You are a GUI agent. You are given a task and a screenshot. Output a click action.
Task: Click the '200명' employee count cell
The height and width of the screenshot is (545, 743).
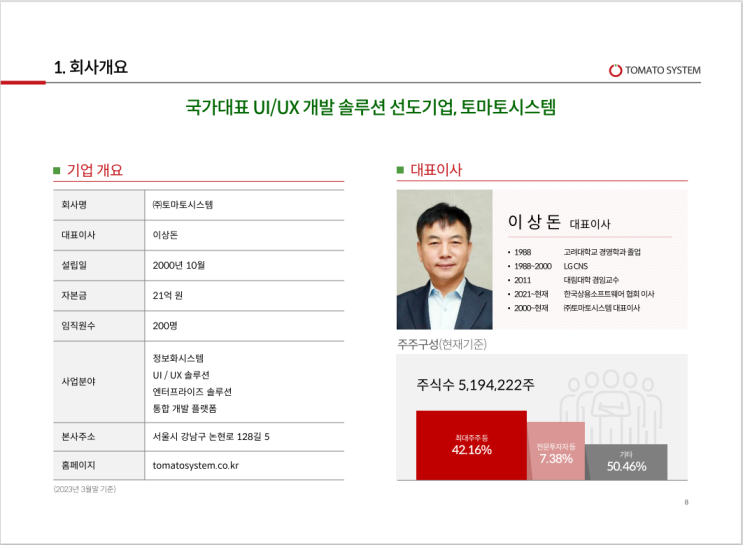coord(244,326)
